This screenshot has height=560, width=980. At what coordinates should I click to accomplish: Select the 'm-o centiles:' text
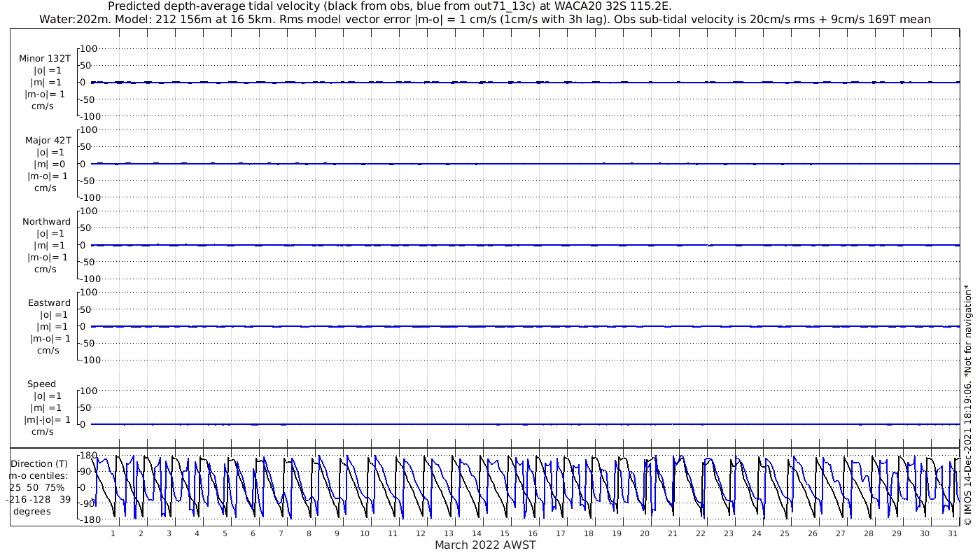point(38,475)
